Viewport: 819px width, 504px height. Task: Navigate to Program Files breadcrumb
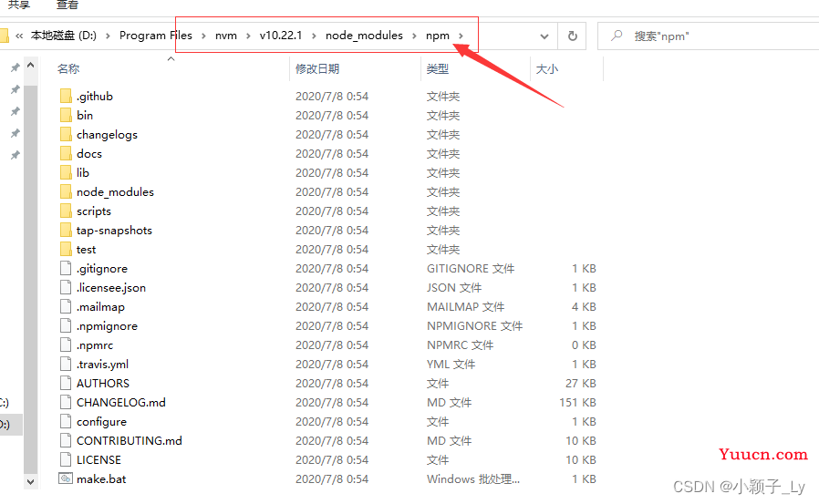coord(156,36)
